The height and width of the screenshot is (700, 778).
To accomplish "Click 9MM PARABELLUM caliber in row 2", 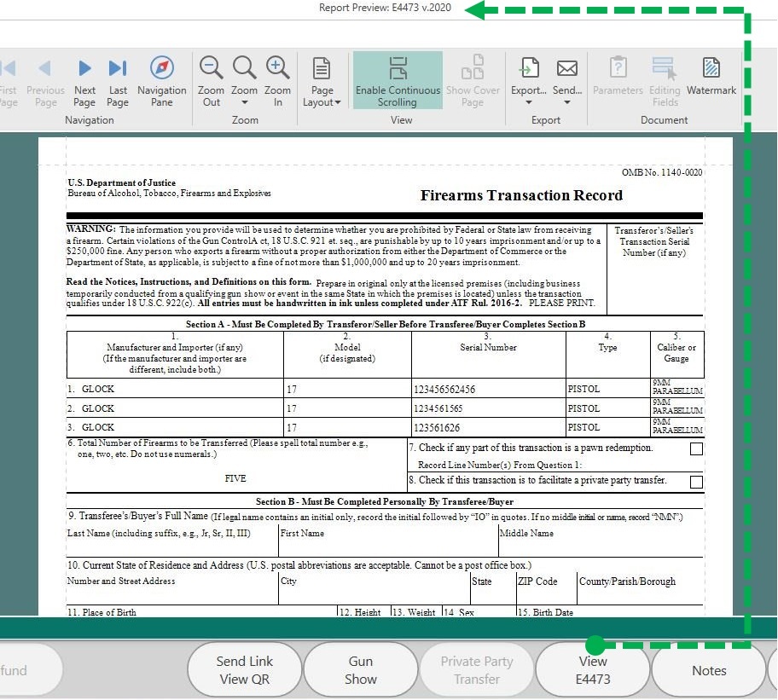I will (x=677, y=407).
